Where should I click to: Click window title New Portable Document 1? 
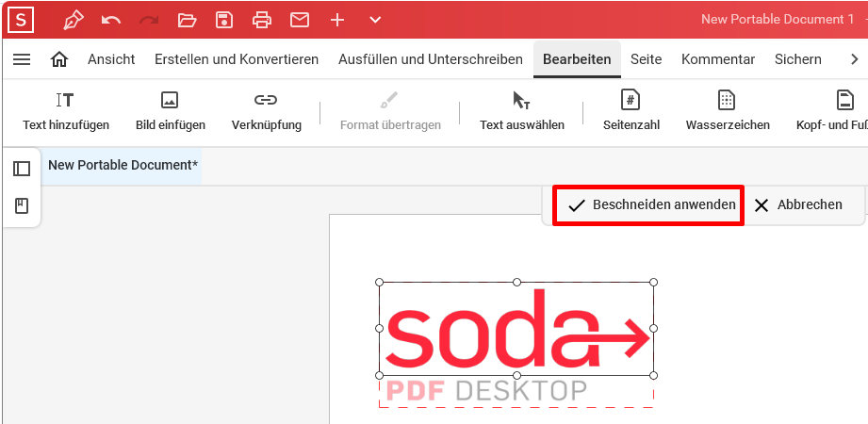point(778,20)
